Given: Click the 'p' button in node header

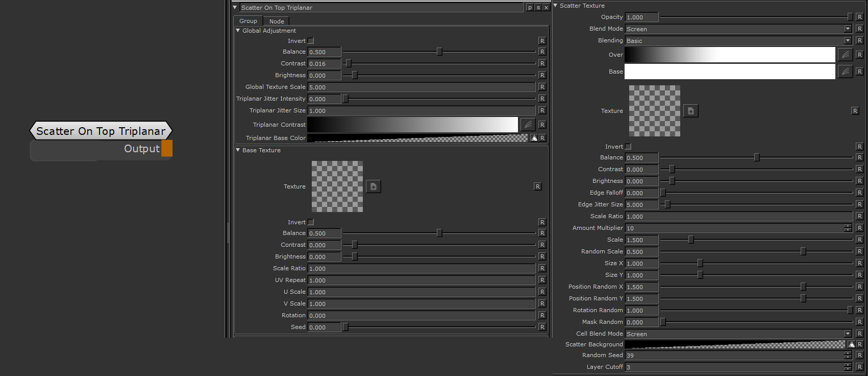Looking at the screenshot, I should click(x=530, y=8).
